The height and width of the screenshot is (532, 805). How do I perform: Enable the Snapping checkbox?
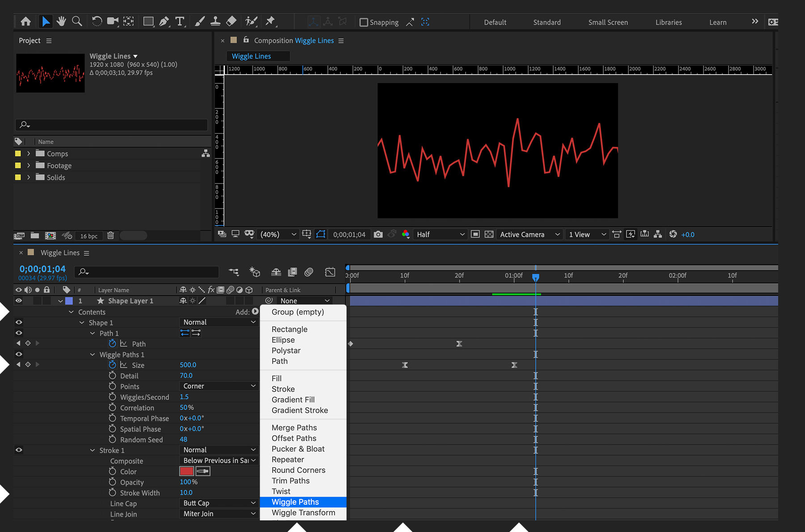364,22
